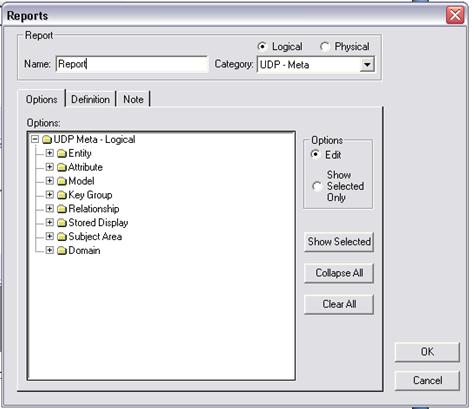The width and height of the screenshot is (474, 409).
Task: Open the Category dropdown arrow
Action: [x=367, y=64]
